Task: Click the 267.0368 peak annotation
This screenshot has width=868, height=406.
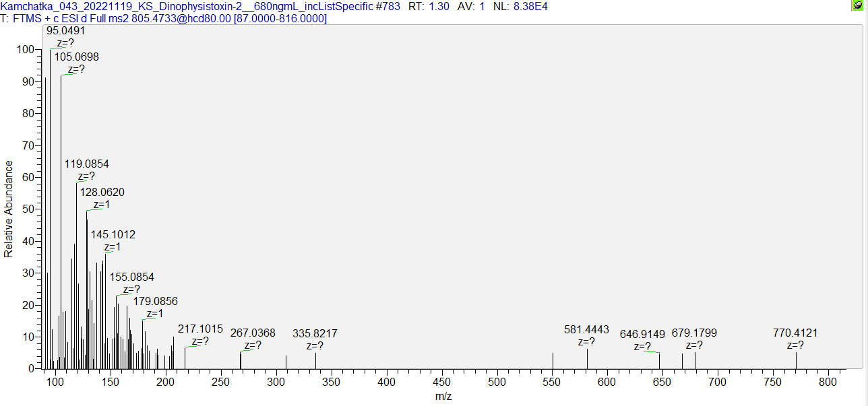Action: (253, 333)
